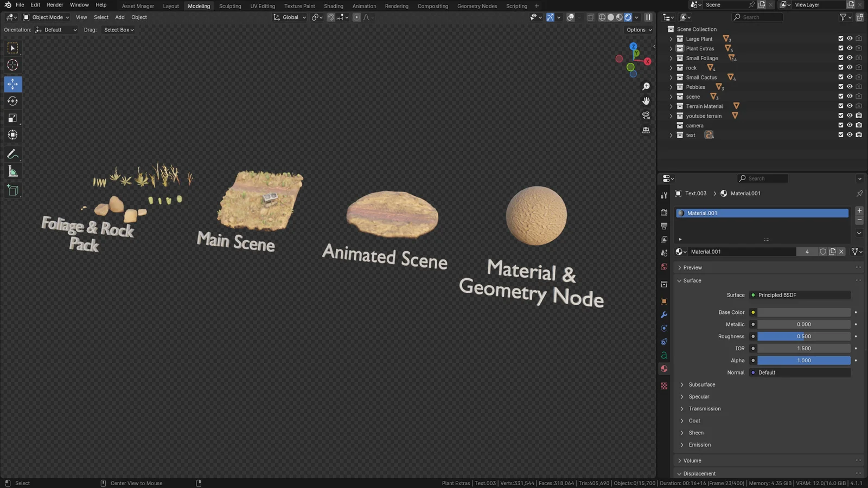The width and height of the screenshot is (868, 488).
Task: Select the Scale tool in toolbar
Action: pos(12,118)
